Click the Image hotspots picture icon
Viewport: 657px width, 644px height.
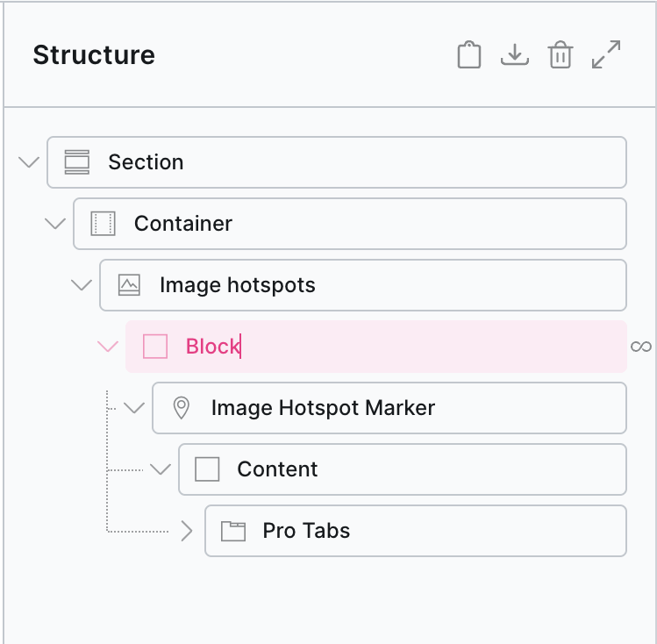click(129, 285)
